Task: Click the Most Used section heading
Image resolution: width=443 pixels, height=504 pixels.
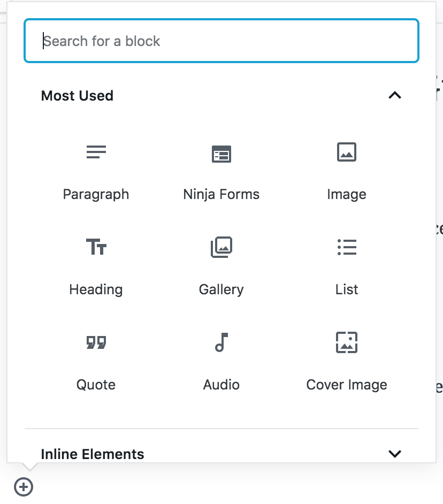Action: click(78, 96)
